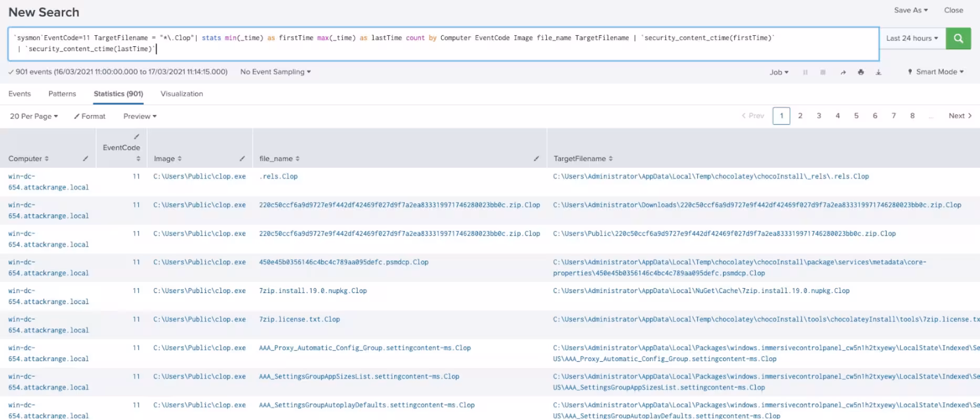This screenshot has width=980, height=420.
Task: Click the Print results icon
Action: (x=861, y=72)
